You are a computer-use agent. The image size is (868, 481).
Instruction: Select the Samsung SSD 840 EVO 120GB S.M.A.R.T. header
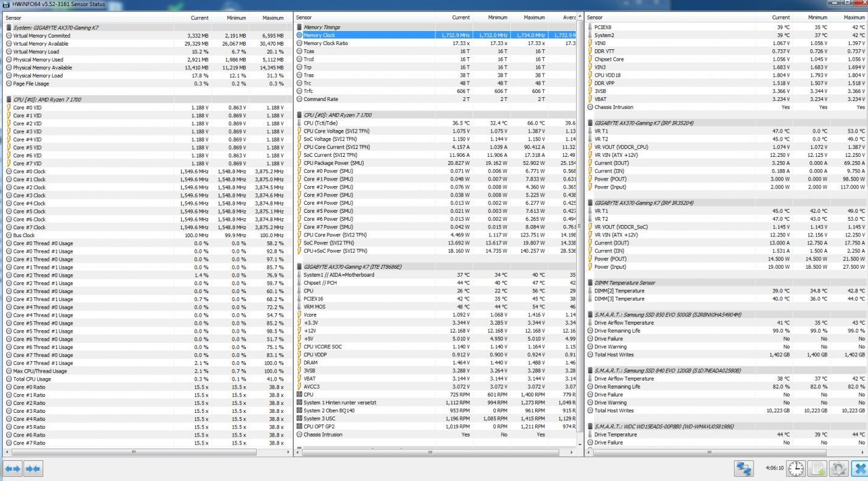[727, 370]
